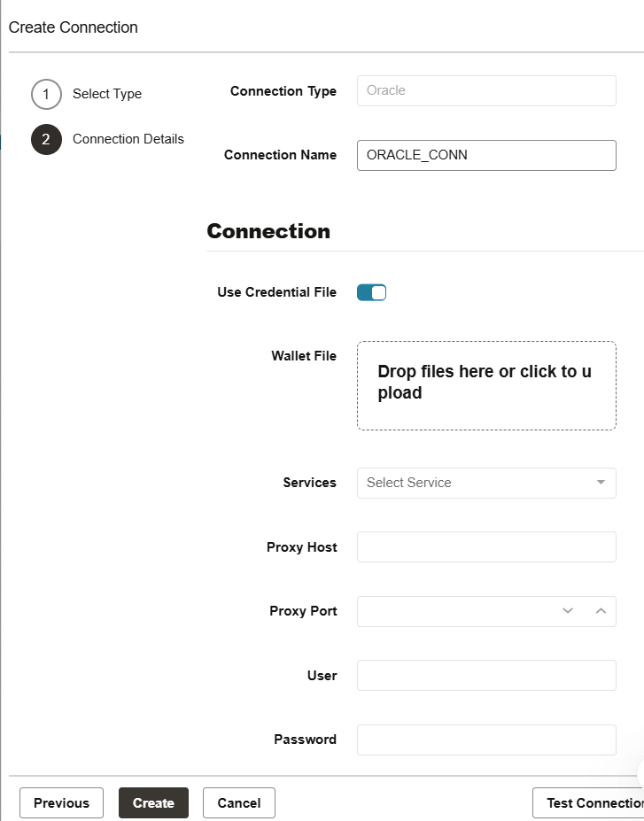Cancel the connection creation
The width and height of the screenshot is (644, 821).
(238, 803)
